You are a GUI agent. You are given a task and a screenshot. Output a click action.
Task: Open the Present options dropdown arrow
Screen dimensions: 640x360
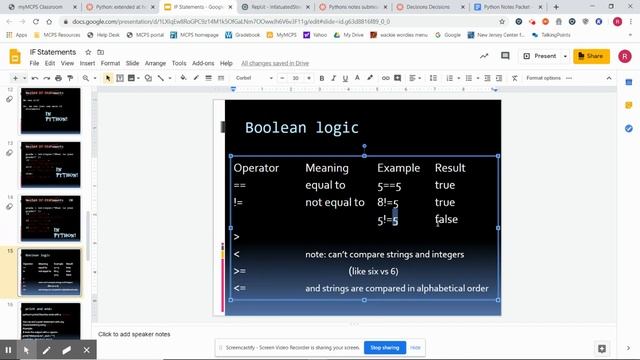565,56
